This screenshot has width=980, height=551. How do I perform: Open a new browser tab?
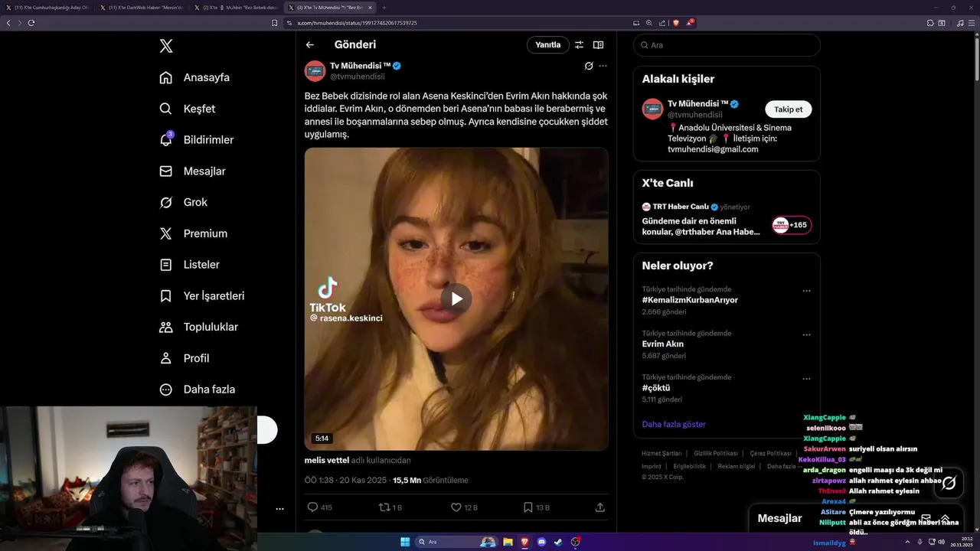[384, 7]
